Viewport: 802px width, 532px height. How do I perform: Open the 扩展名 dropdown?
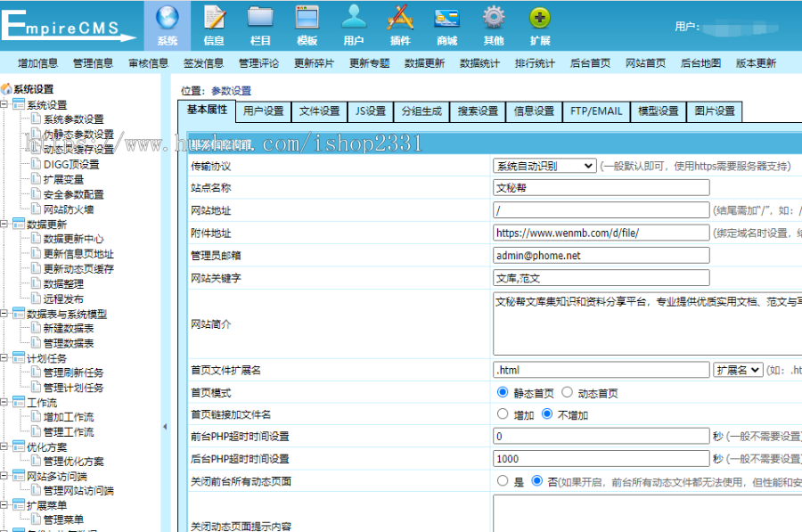[x=738, y=370]
